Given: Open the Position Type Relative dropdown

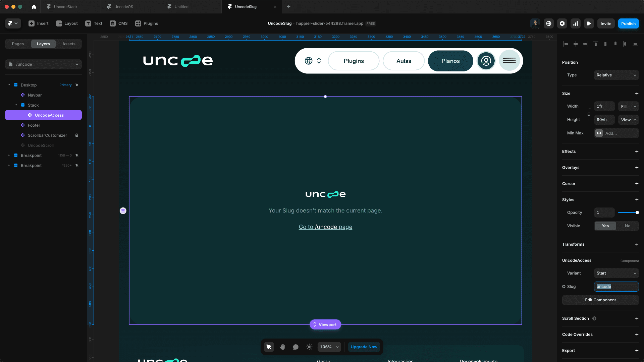Looking at the screenshot, I should 616,75.
